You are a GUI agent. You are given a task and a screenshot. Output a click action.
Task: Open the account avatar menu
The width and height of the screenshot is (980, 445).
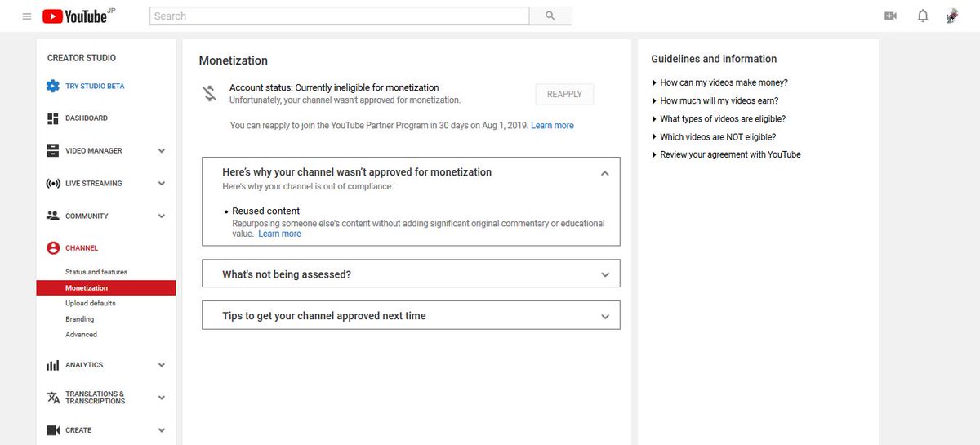952,16
